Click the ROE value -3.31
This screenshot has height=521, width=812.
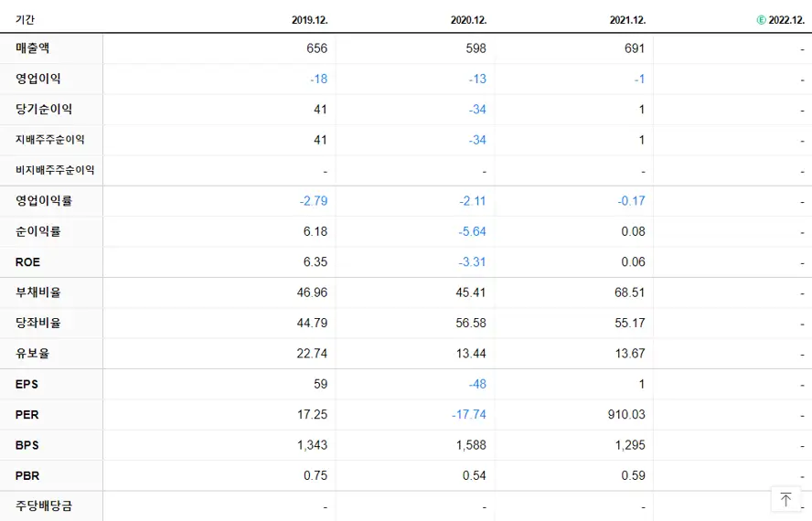[x=472, y=262]
